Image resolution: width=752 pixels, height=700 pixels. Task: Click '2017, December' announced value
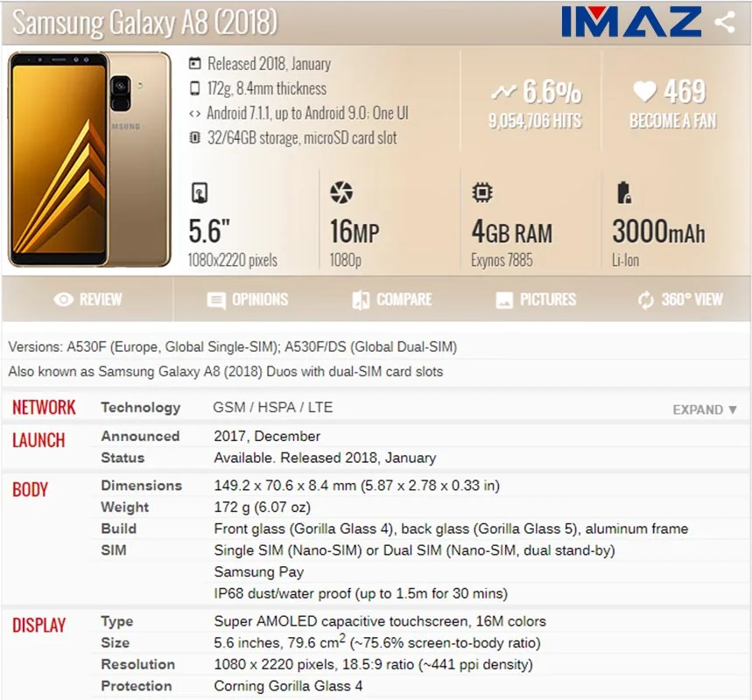(x=267, y=436)
